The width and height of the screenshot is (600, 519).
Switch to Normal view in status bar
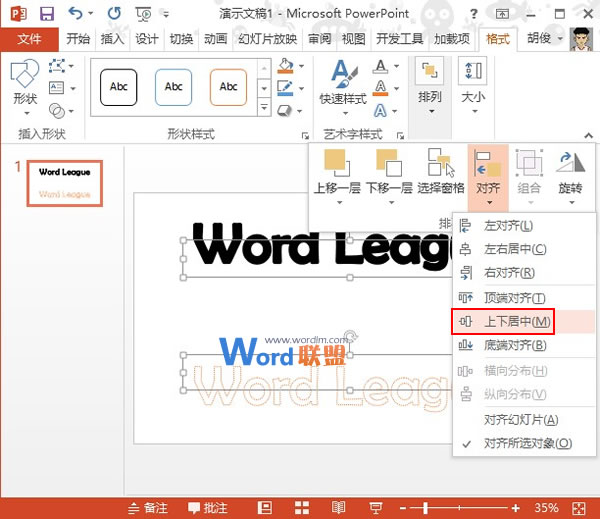coord(264,508)
